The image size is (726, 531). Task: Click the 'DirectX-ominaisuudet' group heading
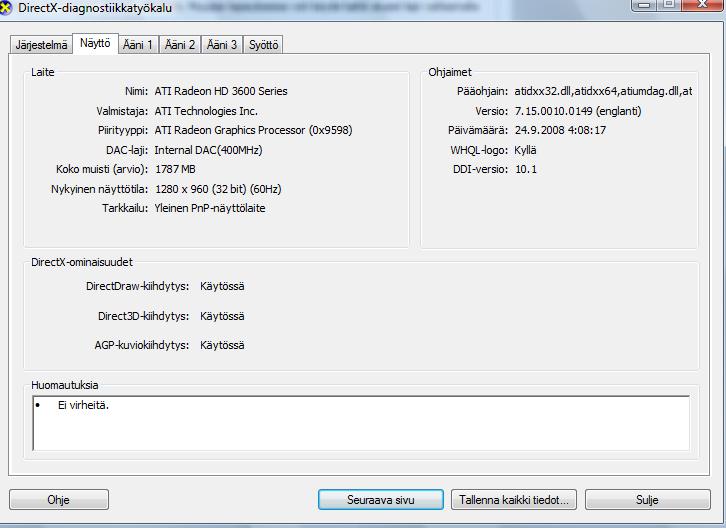82,262
